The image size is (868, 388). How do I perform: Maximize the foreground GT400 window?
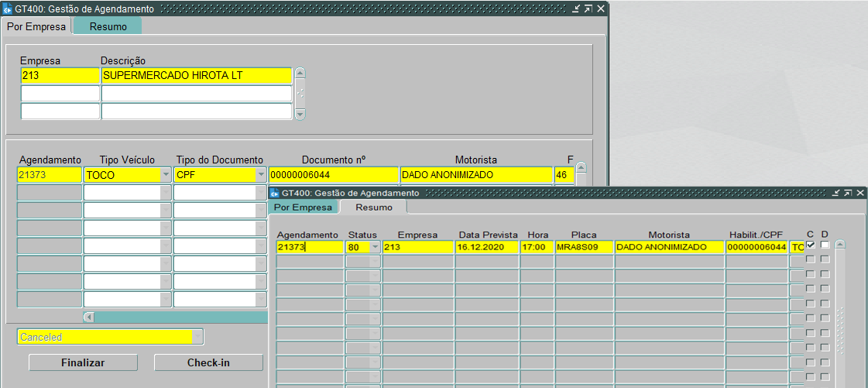click(848, 193)
